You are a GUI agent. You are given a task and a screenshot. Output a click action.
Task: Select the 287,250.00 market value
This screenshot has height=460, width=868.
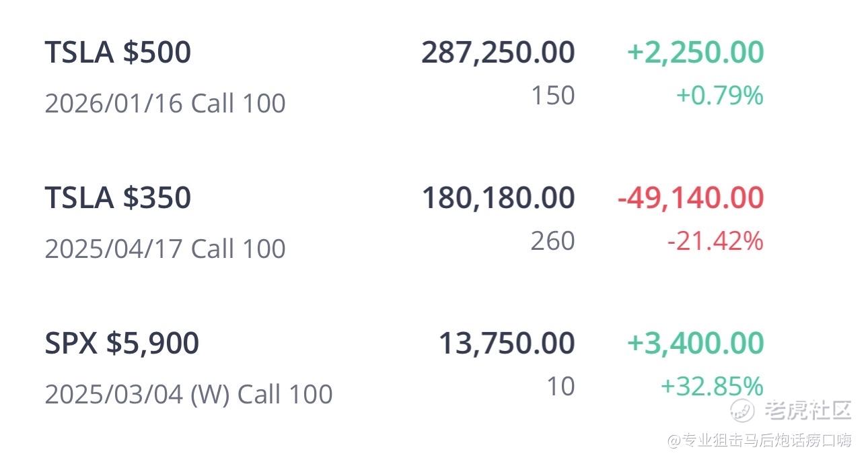tap(498, 53)
